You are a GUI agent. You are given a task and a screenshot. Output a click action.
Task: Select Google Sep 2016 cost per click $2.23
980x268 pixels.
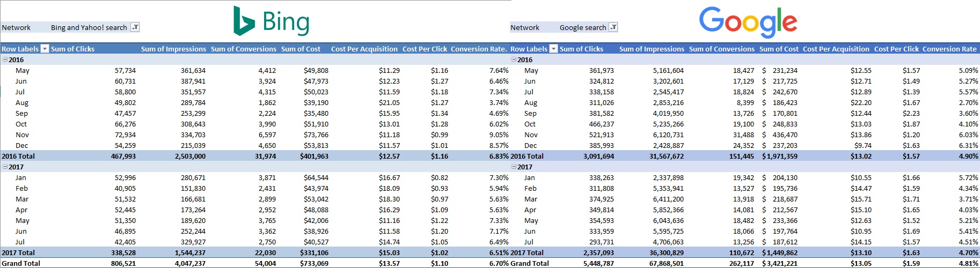[x=911, y=113]
